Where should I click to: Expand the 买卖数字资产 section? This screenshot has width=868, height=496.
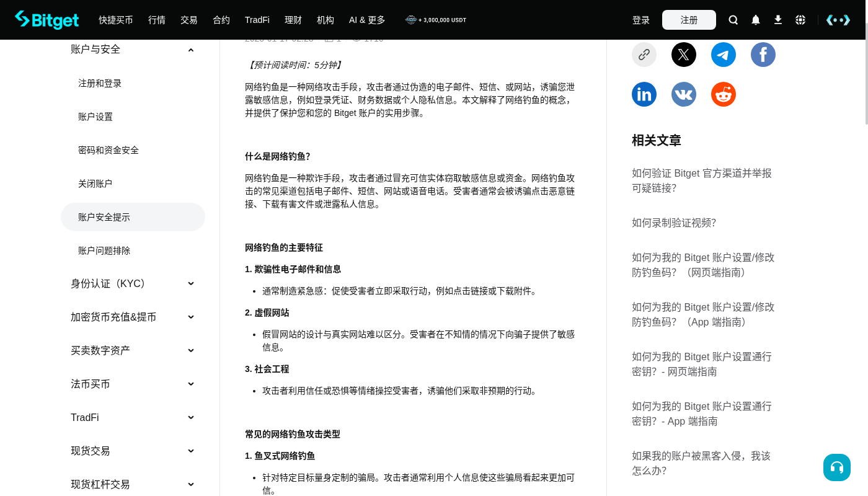click(133, 351)
